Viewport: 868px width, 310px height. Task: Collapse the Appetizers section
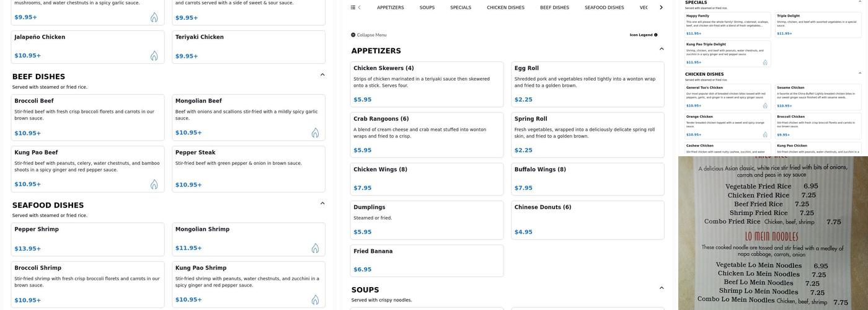click(662, 49)
